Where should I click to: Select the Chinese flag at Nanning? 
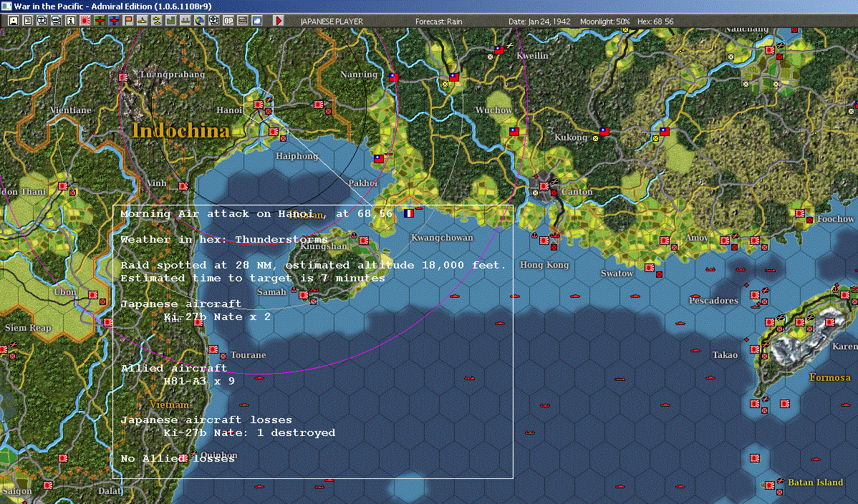393,77
